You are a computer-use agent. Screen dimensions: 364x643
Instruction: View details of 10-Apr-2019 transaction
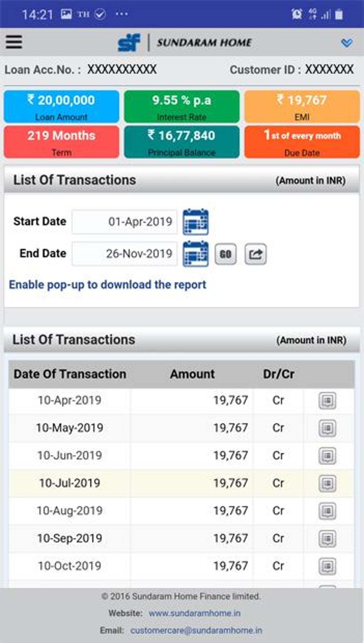(x=327, y=401)
